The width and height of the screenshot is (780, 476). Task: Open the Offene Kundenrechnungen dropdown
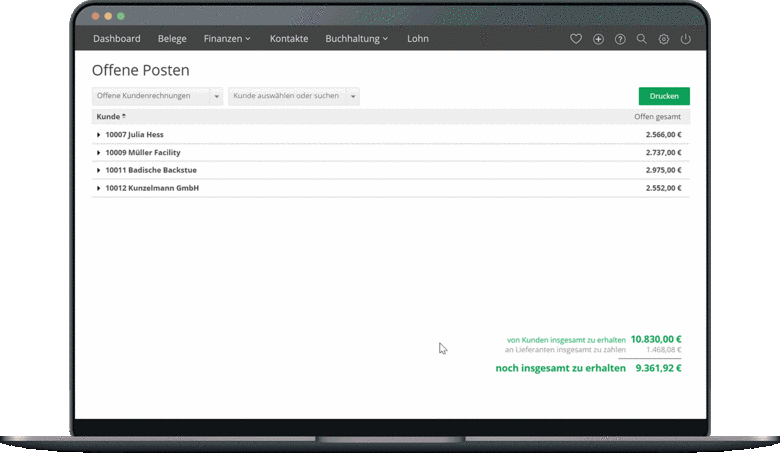coord(157,96)
